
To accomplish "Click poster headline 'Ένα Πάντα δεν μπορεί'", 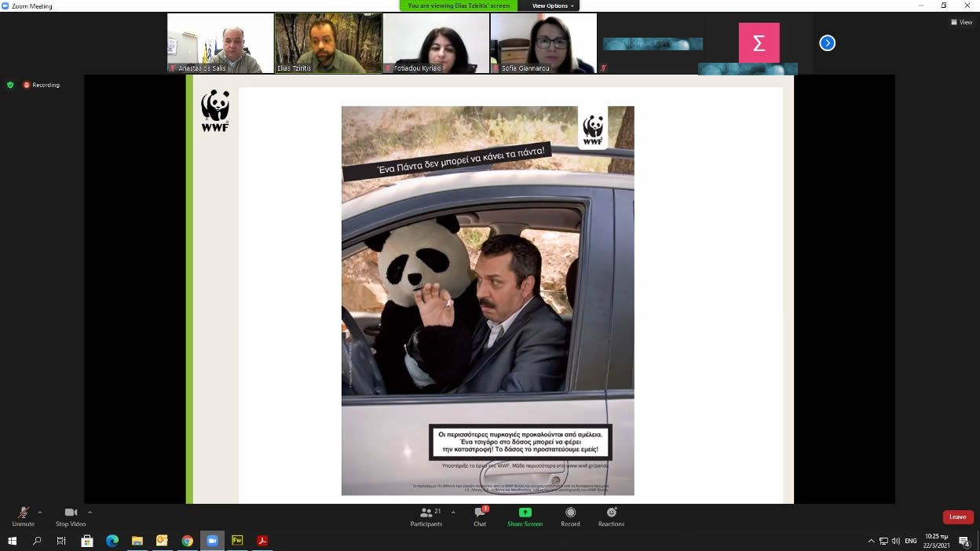I will point(448,161).
